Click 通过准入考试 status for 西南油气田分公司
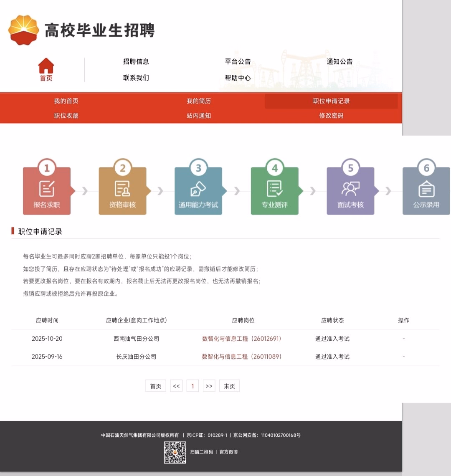451x476 pixels. tap(332, 339)
